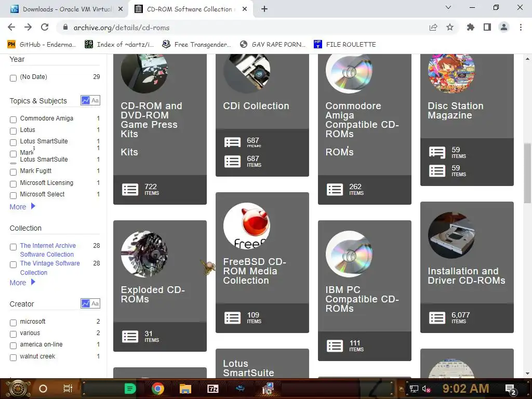Open the extensions puzzle icon
This screenshot has height=399, width=532.
click(470, 27)
